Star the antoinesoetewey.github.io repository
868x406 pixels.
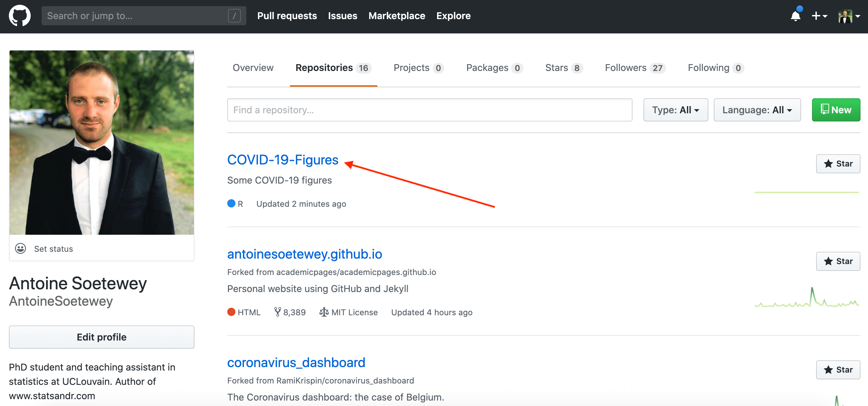click(x=838, y=261)
